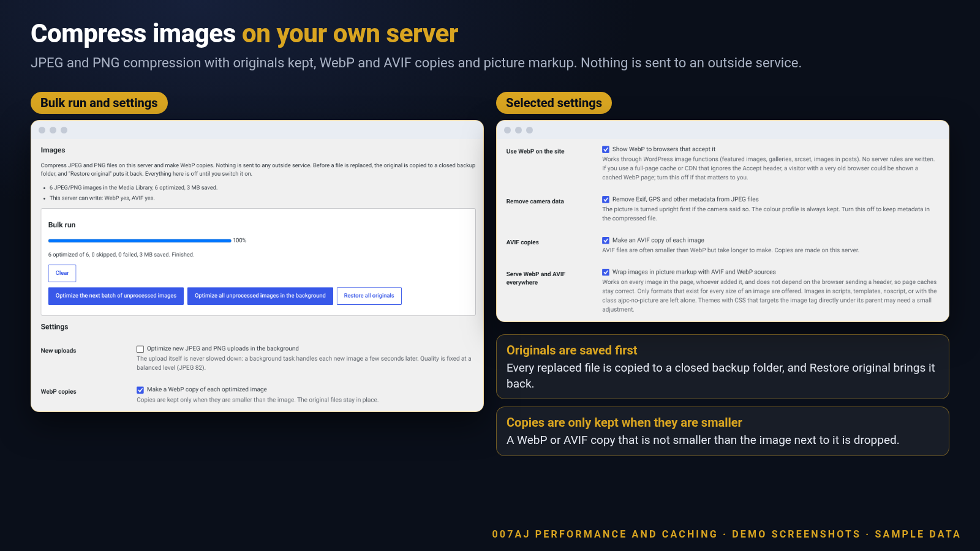Uncheck Make an AVIF copy of each image
The height and width of the screenshot is (551, 980).
point(606,241)
